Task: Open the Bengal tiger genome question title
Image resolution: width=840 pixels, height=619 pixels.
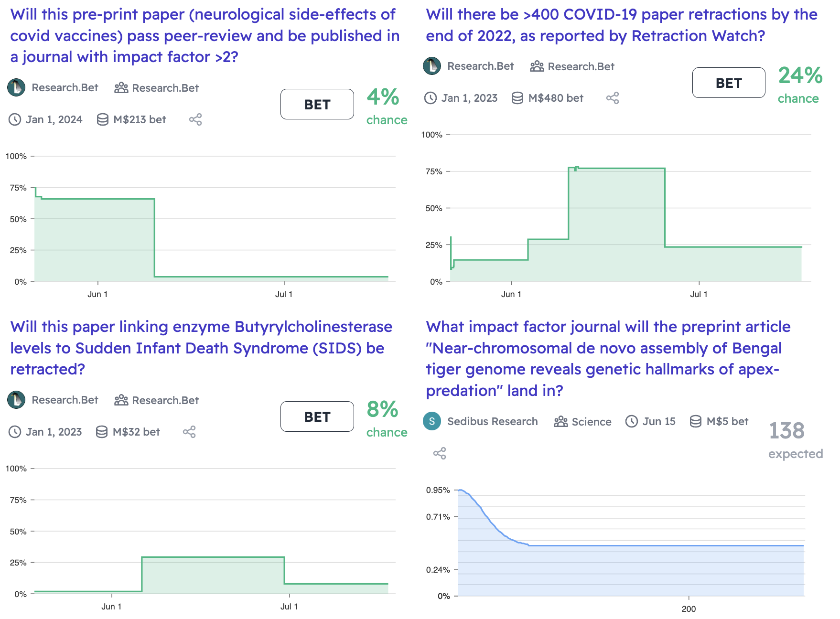Action: tap(608, 358)
